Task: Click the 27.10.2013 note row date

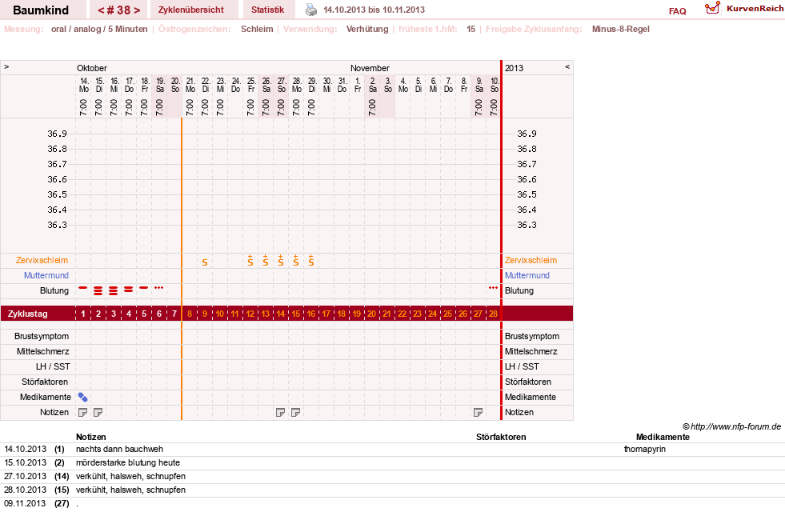Action: click(x=25, y=477)
